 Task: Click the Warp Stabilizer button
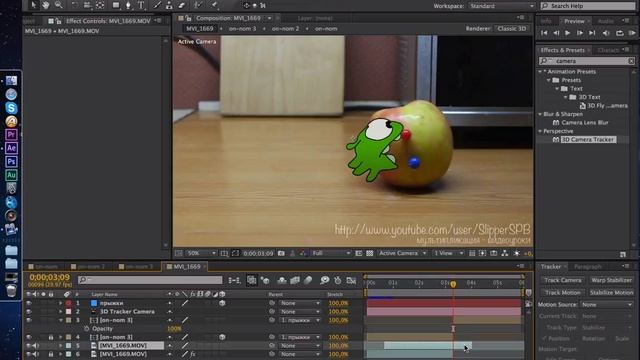611,280
